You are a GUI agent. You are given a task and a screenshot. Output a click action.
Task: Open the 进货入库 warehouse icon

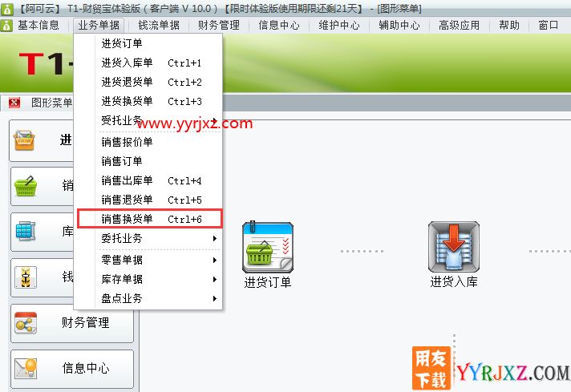click(453, 246)
